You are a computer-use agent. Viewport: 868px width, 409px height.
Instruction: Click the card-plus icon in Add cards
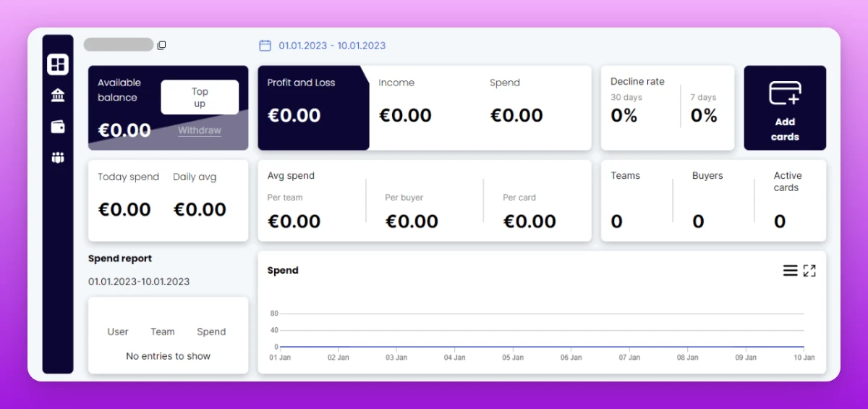[x=785, y=94]
